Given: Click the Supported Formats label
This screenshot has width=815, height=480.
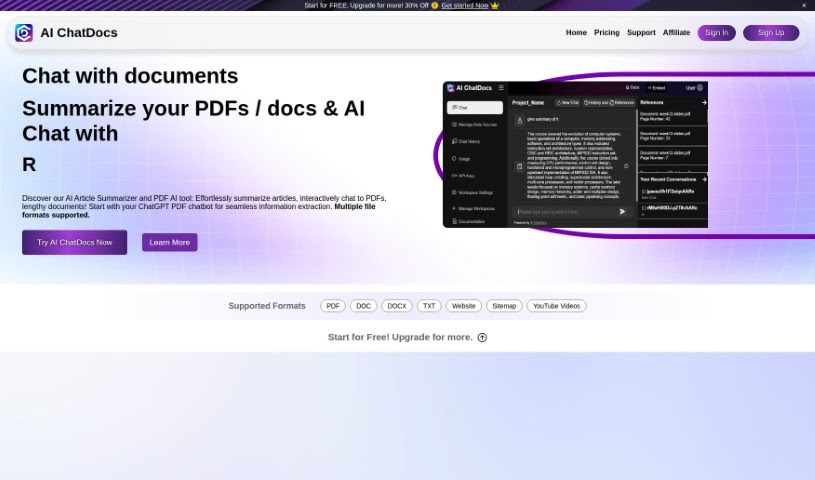Looking at the screenshot, I should click(x=267, y=306).
